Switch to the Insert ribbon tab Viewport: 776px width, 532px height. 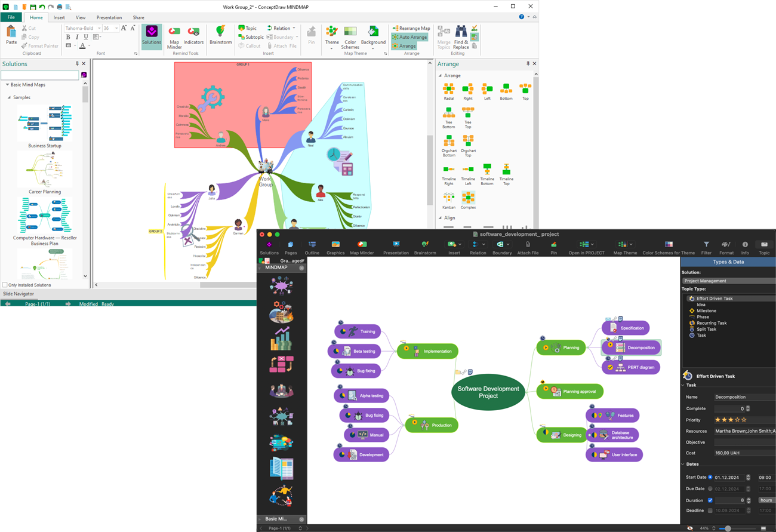(x=59, y=17)
